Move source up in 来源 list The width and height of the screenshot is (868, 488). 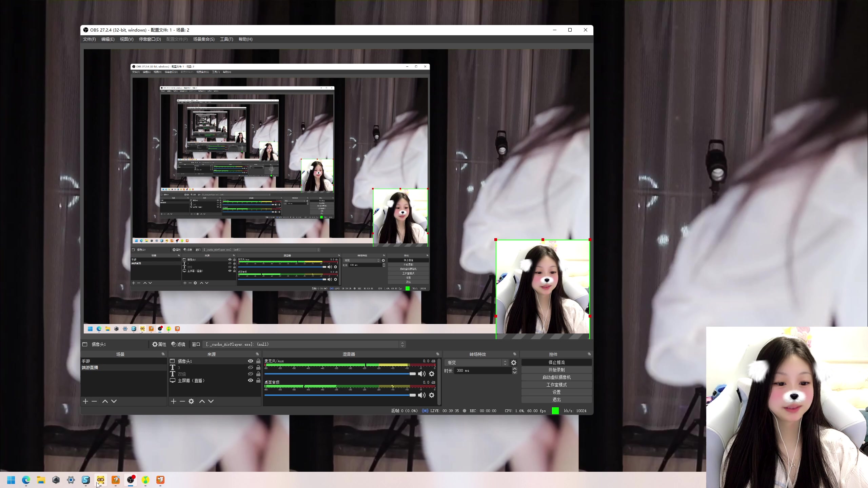[202, 401]
